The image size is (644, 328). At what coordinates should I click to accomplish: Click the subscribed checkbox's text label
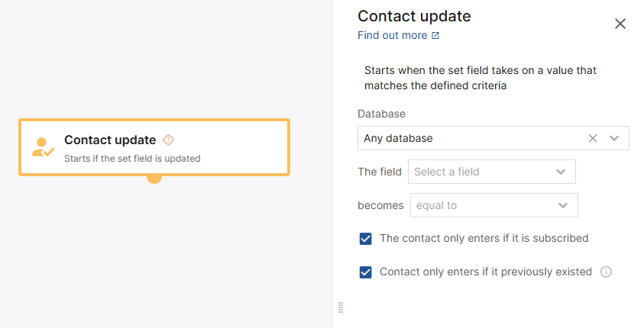(484, 238)
